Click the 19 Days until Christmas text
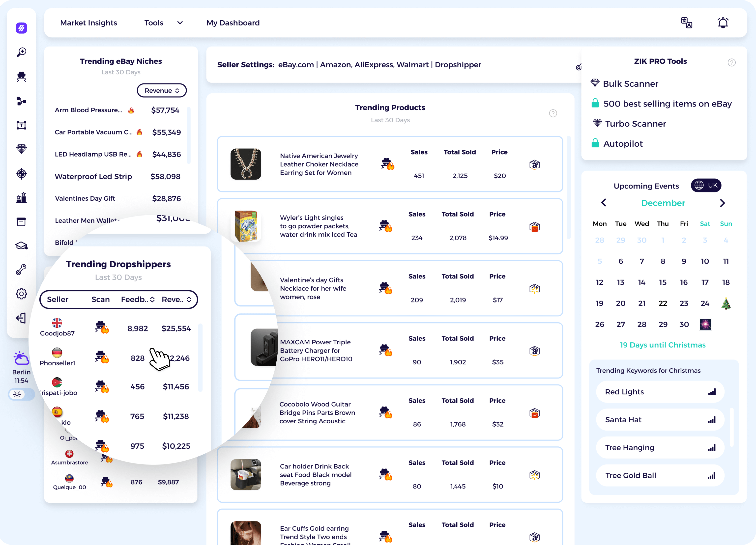The height and width of the screenshot is (545, 756). 663,345
